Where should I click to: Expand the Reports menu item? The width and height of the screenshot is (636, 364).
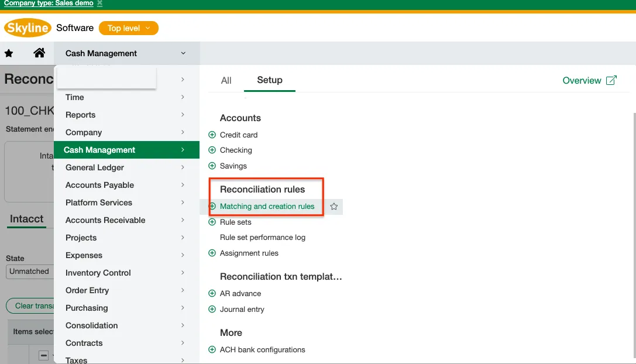point(126,115)
